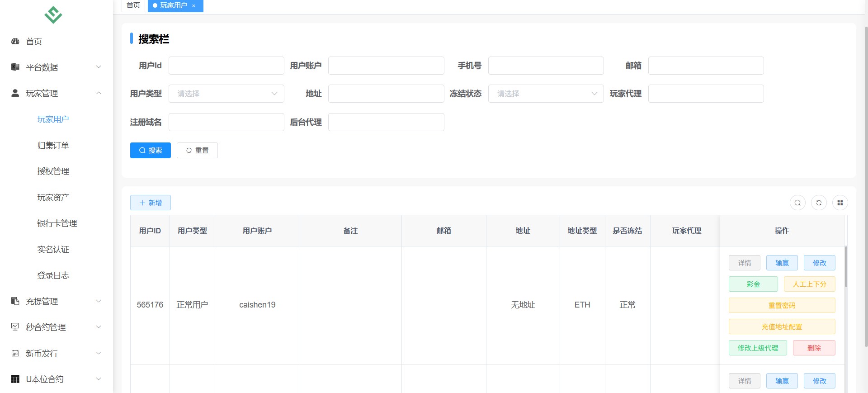This screenshot has width=868, height=393.
Task: Click the ETH address type cell
Action: click(582, 305)
